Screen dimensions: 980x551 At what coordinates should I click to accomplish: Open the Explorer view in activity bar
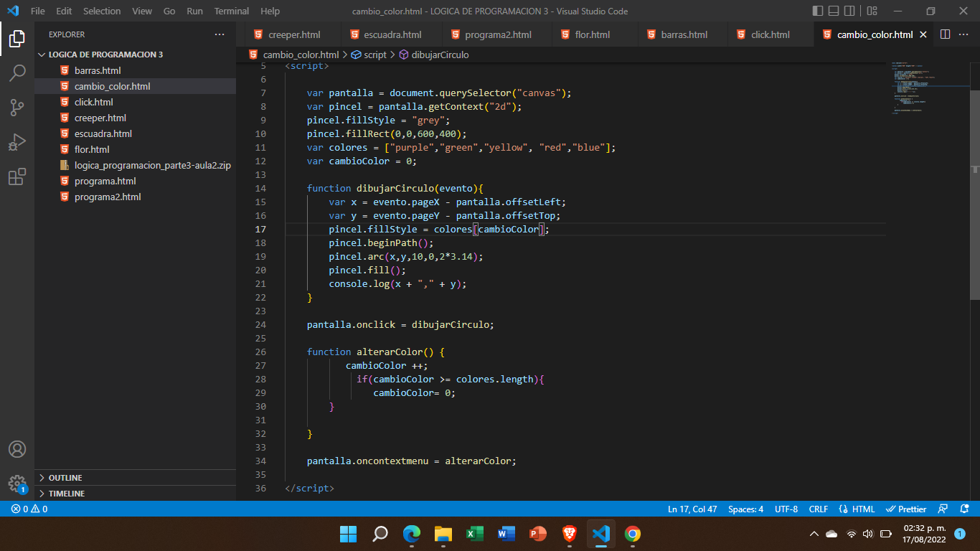[17, 39]
